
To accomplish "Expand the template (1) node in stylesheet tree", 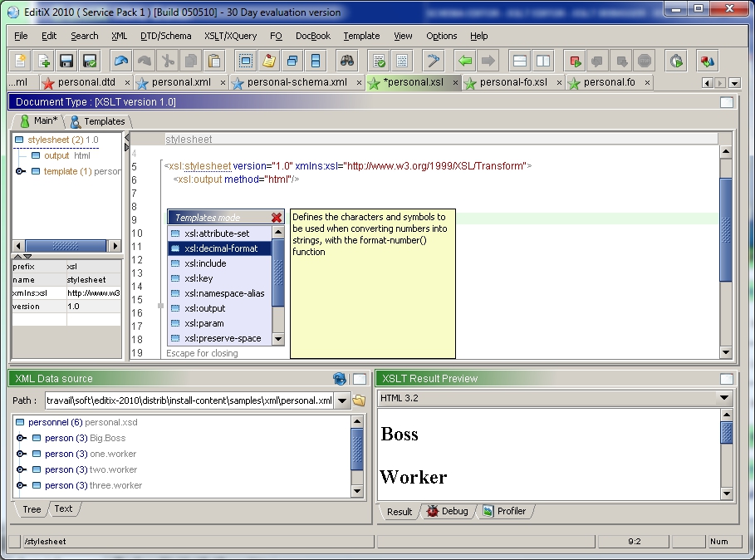I will [x=20, y=171].
